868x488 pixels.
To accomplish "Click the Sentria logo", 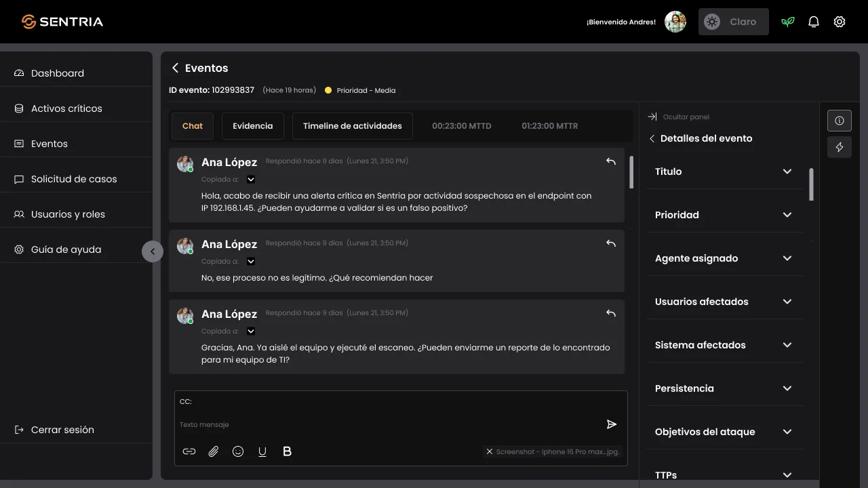I will [62, 22].
